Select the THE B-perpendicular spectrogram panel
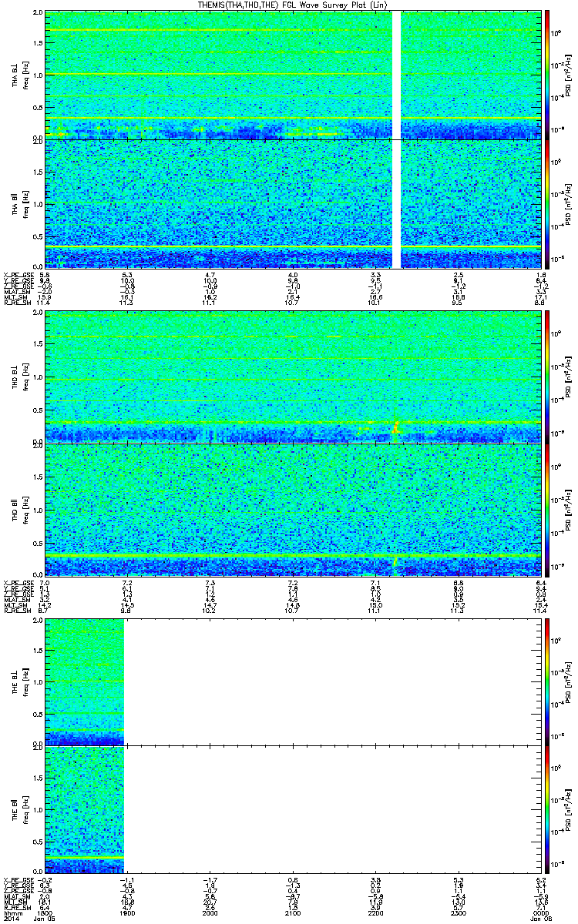Image resolution: width=578 pixels, height=924 pixels. pyautogui.click(x=291, y=681)
